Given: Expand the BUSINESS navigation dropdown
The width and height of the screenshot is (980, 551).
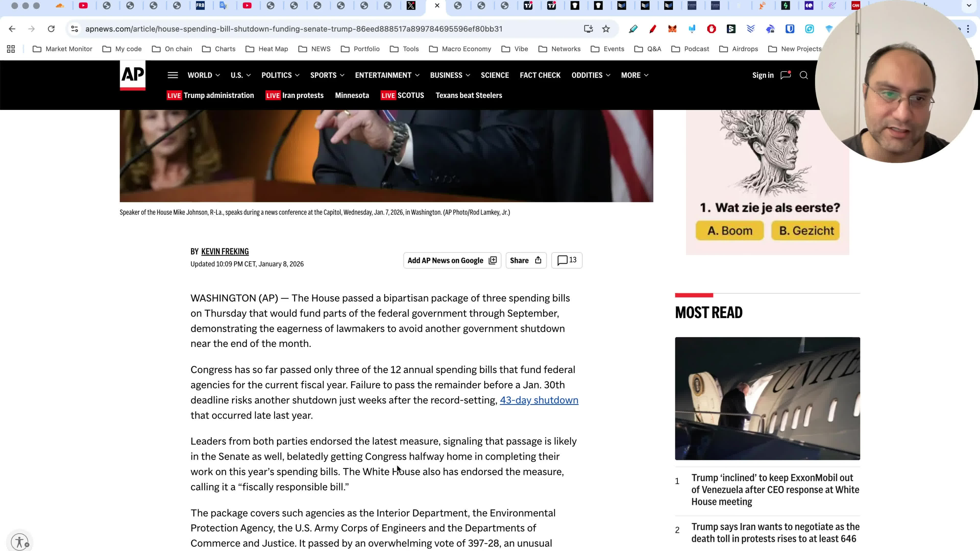Looking at the screenshot, I should pos(450,75).
